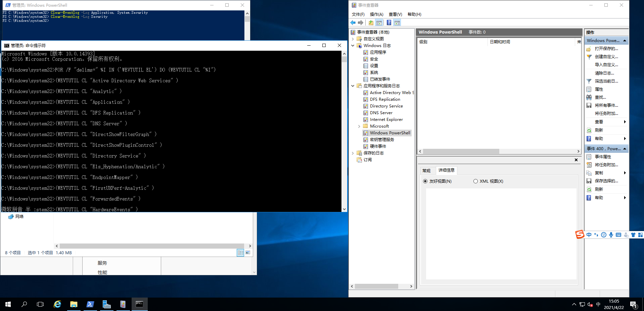
Task: Select the XML view radio button
Action: [475, 181]
